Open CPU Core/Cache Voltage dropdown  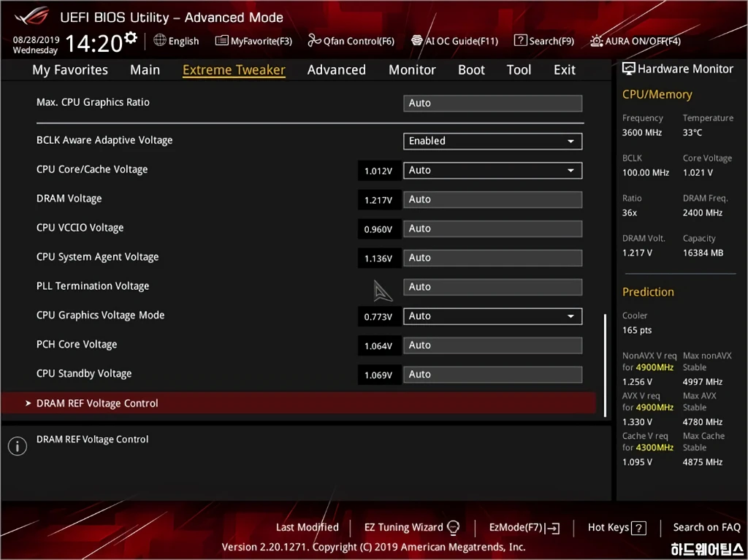coord(492,170)
